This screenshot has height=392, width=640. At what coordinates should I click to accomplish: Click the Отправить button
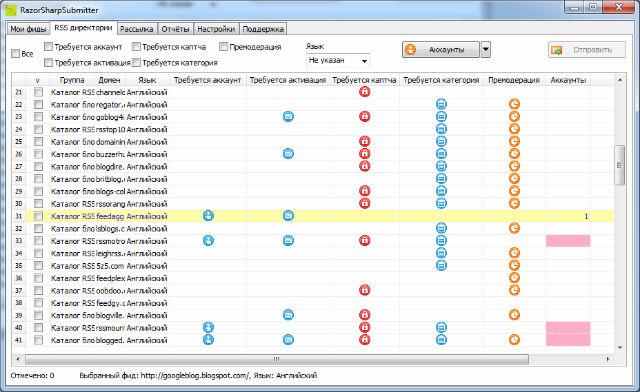(587, 50)
